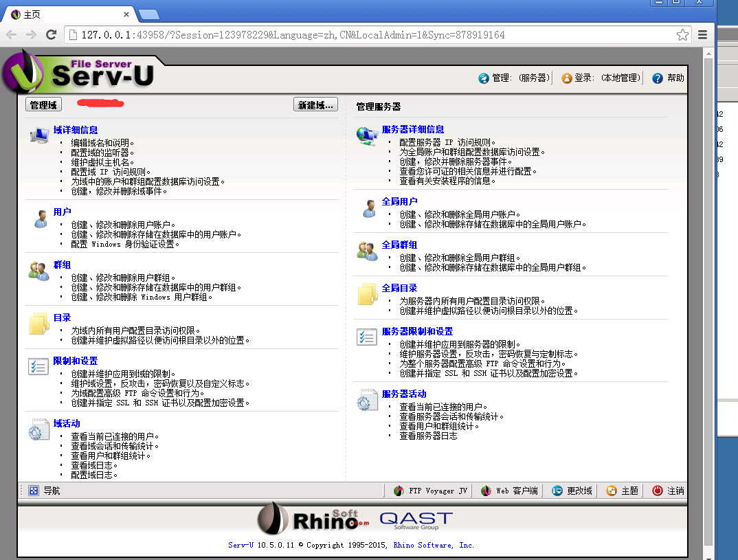Open the 限制和设置 domain link
The width and height of the screenshot is (738, 560).
[76, 361]
